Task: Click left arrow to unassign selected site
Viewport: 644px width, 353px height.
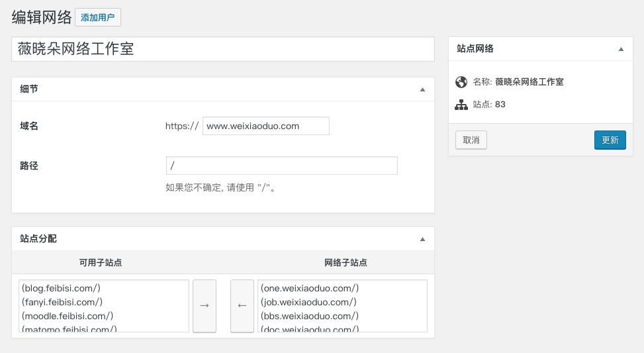Action: click(x=242, y=305)
